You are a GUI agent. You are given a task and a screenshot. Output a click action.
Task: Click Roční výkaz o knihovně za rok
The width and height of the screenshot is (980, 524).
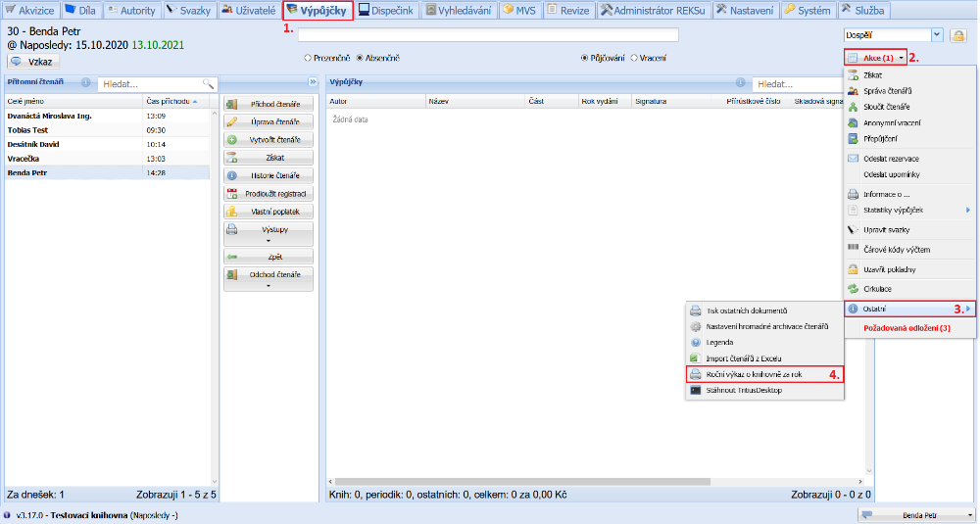pos(761,374)
